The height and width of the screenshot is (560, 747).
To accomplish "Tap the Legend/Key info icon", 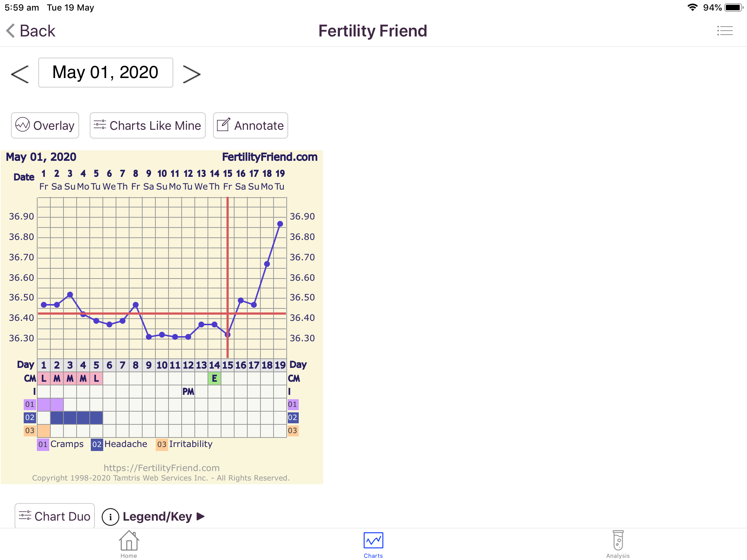I will 110,517.
